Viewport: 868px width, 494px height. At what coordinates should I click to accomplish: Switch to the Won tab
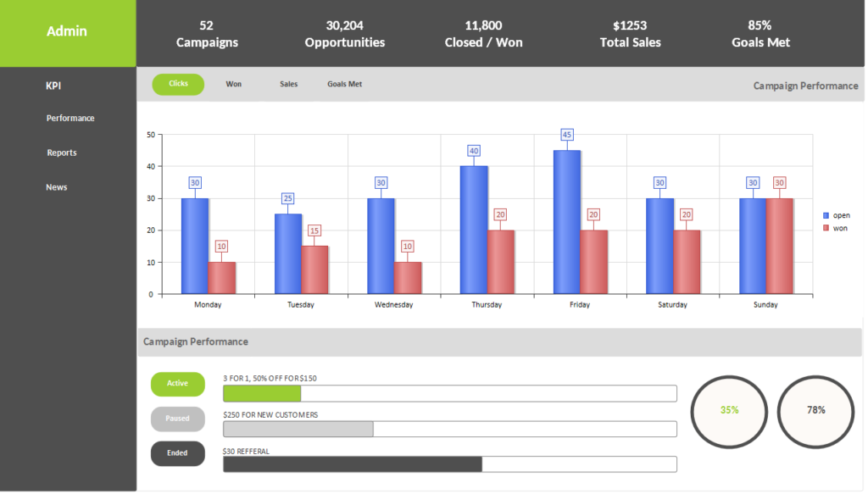[x=233, y=85]
